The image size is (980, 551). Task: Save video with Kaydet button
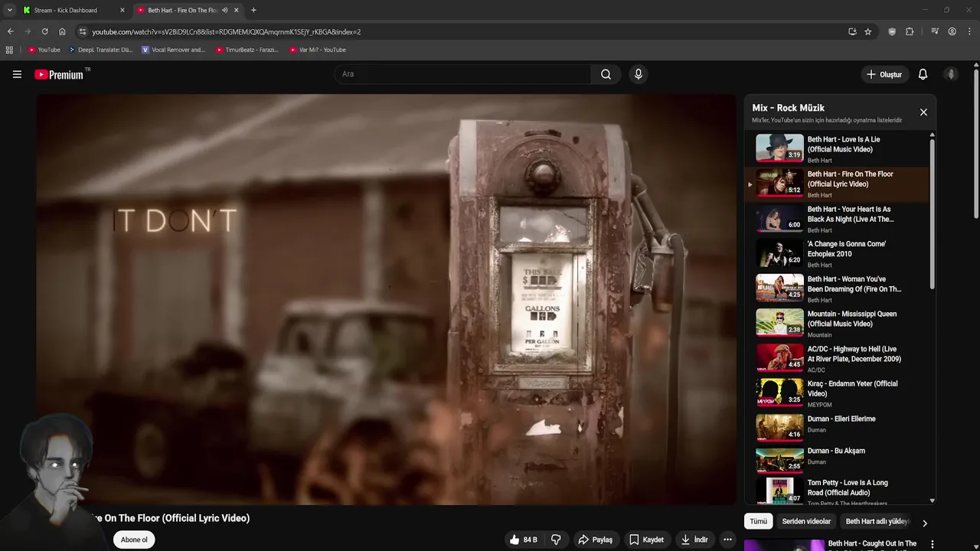647,540
